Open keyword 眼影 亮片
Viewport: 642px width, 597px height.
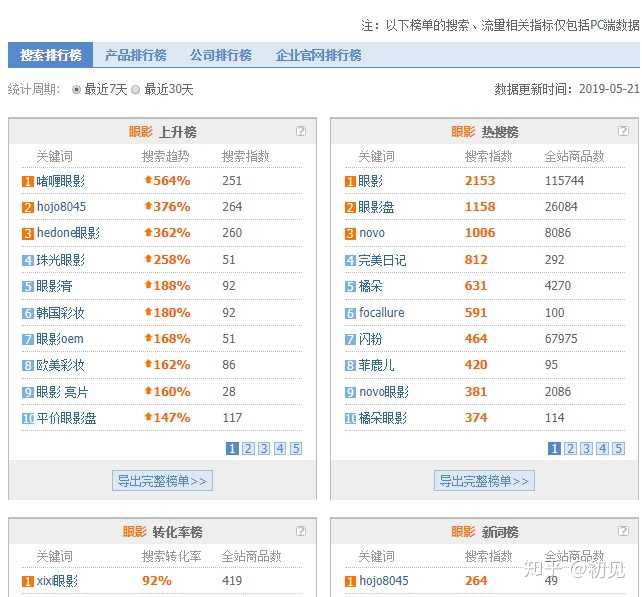click(62, 392)
